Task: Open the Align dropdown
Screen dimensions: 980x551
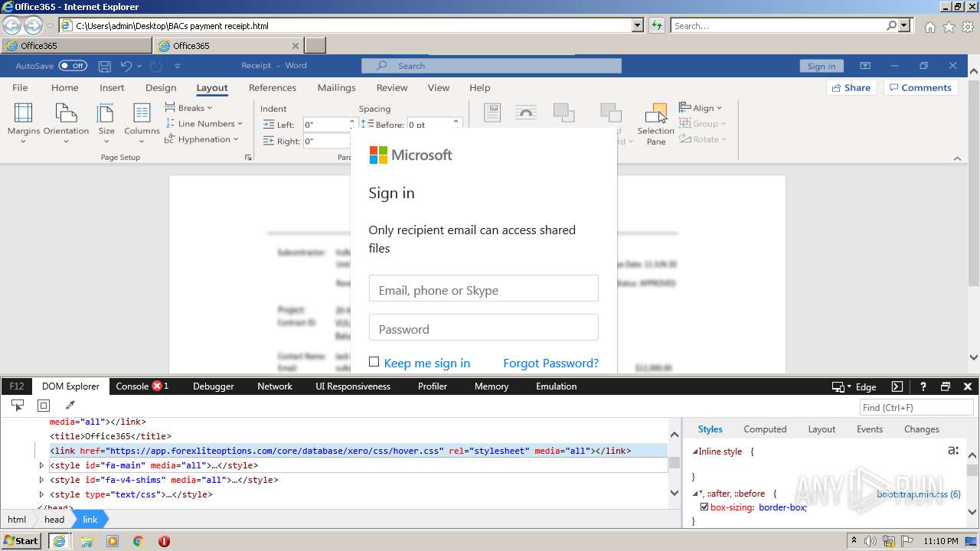Action: pyautogui.click(x=701, y=108)
